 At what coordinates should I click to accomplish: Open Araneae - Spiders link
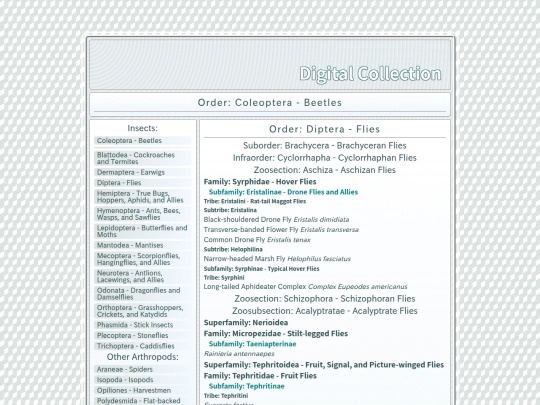point(143,369)
